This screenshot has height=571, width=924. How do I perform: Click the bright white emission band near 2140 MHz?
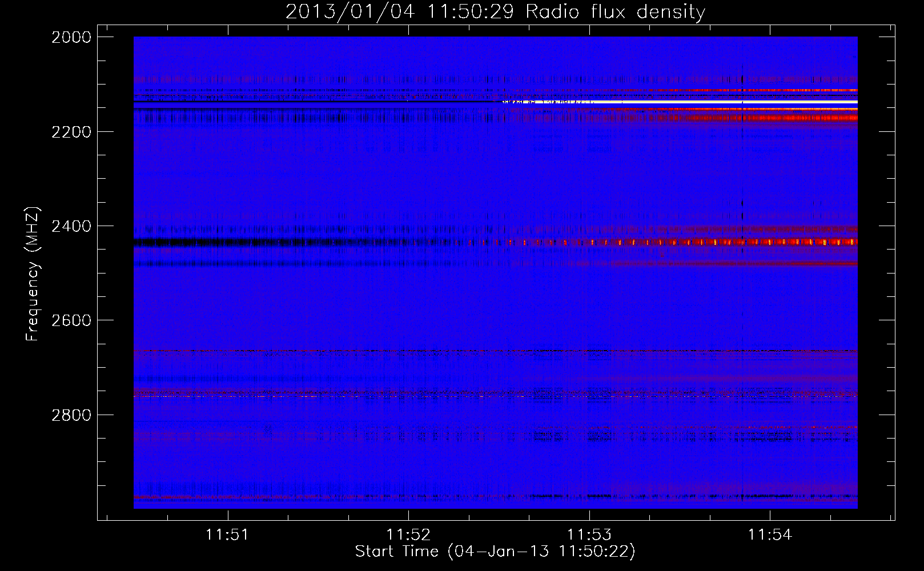680,102
